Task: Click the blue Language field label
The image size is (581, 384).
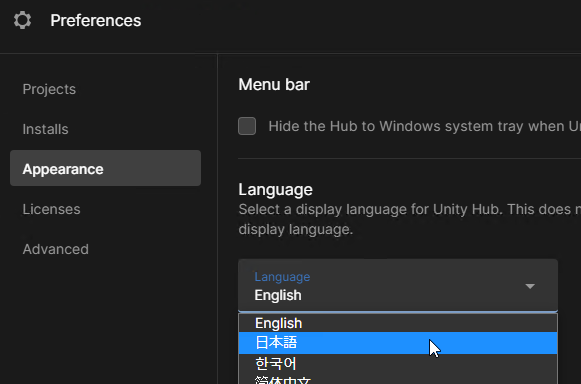Action: coord(282,277)
